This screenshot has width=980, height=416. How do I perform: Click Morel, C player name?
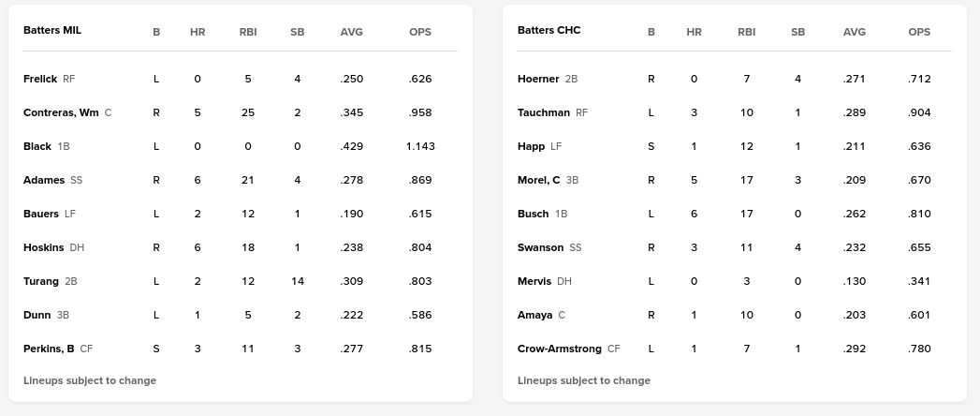pos(539,180)
